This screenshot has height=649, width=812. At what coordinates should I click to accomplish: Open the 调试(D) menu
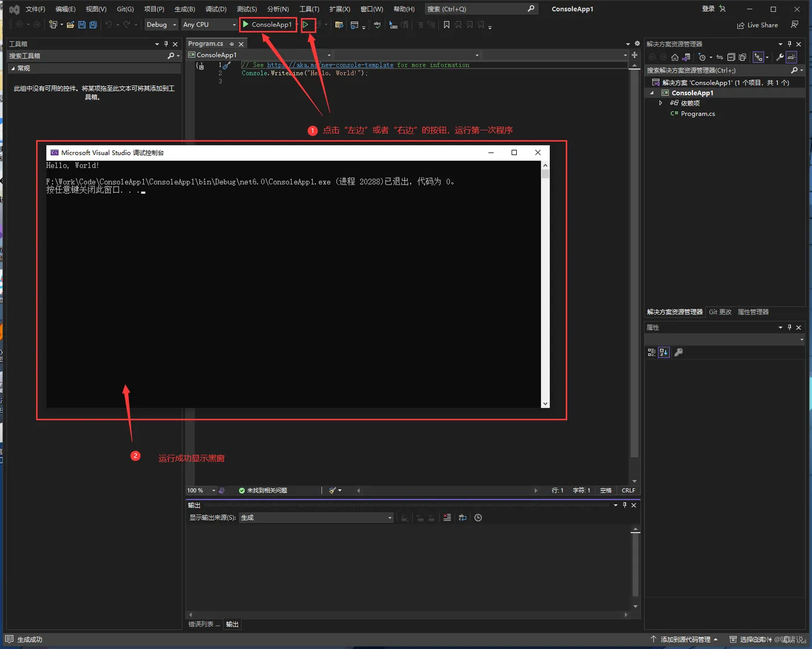tap(216, 9)
